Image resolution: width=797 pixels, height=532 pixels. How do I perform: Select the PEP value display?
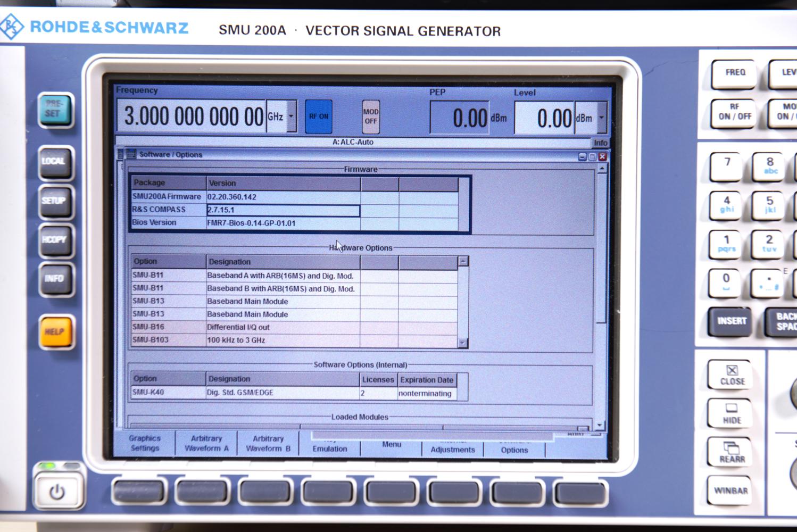(459, 118)
